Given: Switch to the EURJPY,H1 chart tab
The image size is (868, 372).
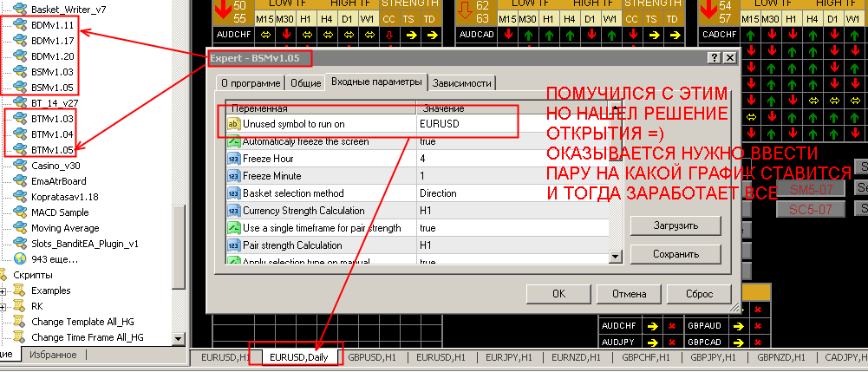Looking at the screenshot, I should pos(509,357).
